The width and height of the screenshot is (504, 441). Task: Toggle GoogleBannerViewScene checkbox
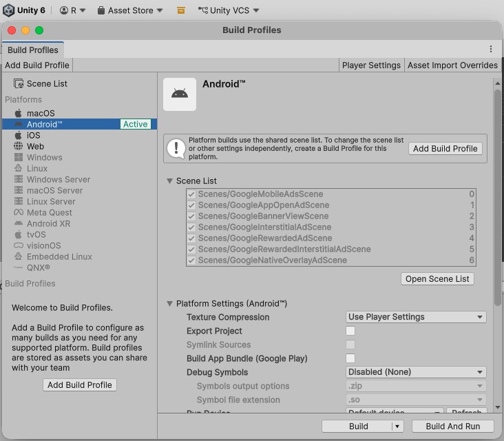(191, 216)
